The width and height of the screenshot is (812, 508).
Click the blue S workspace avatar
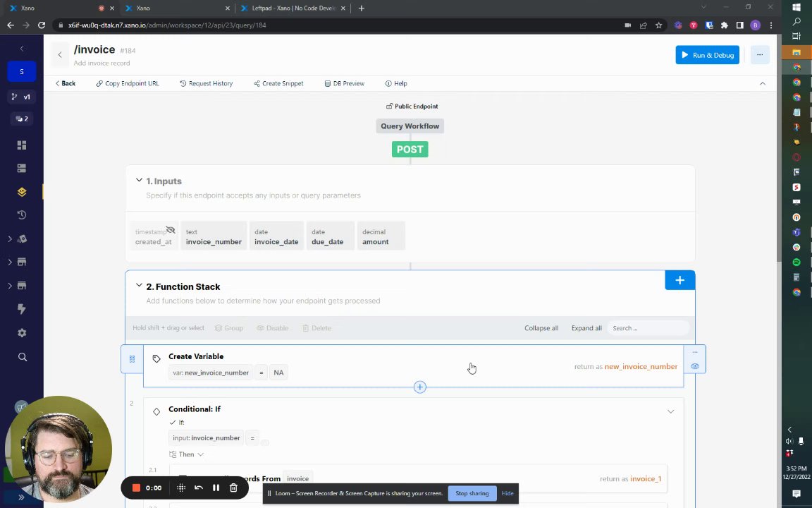[x=22, y=71]
